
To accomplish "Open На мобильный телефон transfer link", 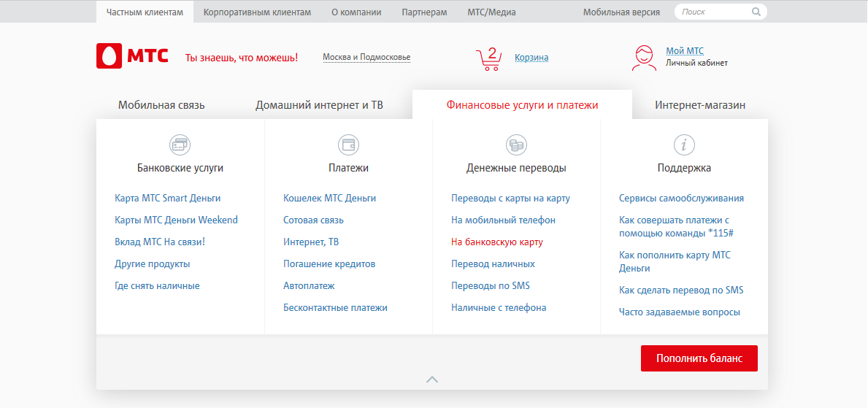I will coord(503,220).
